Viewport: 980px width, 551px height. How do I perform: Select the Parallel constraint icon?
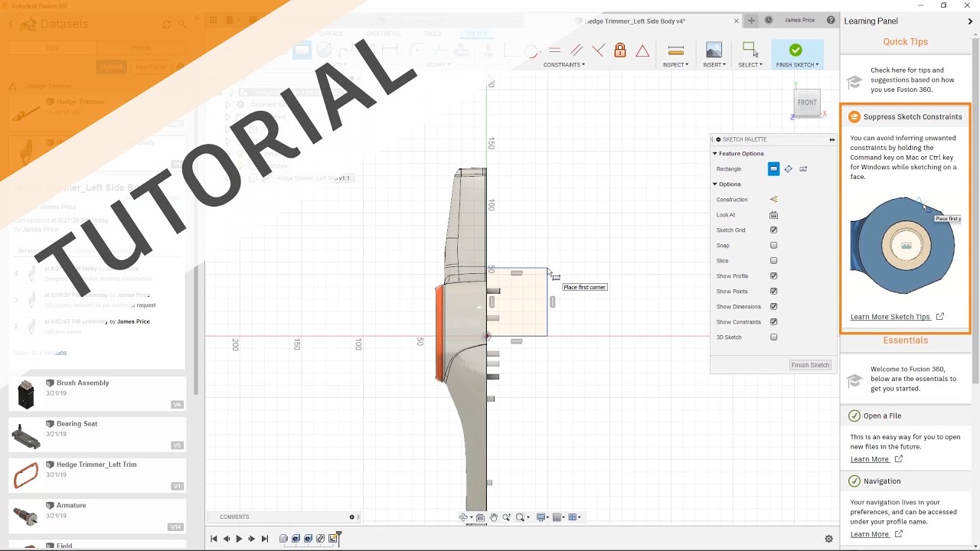click(x=577, y=51)
